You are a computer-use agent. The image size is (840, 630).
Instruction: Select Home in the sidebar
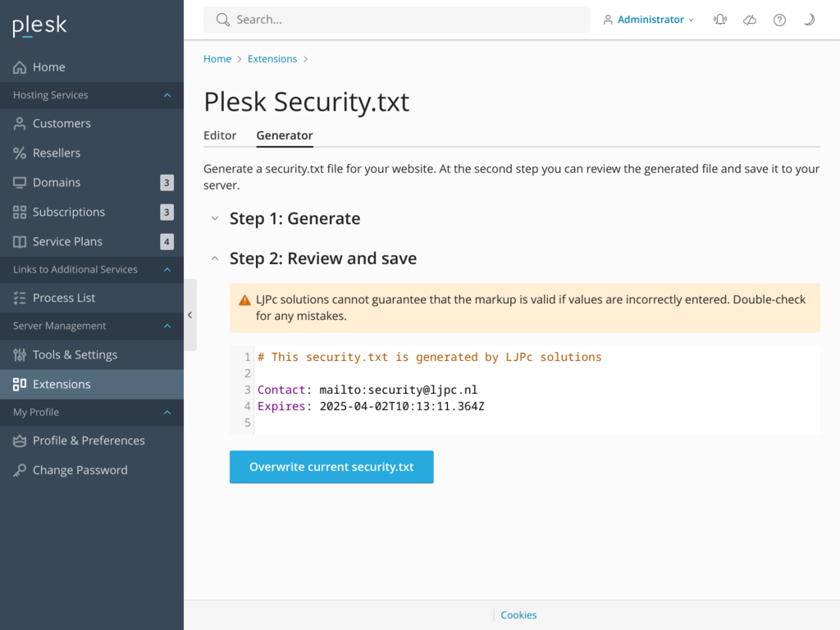(49, 66)
